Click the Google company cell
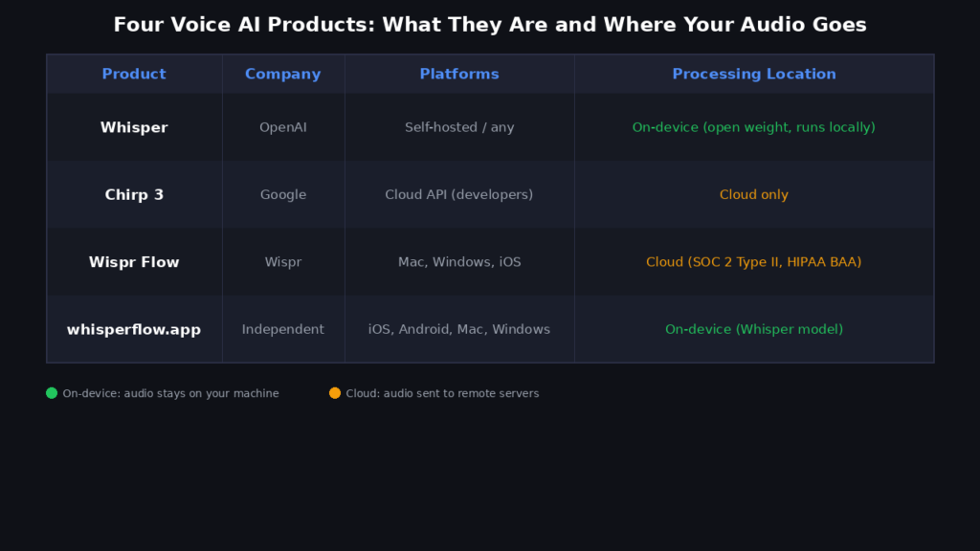 point(283,195)
